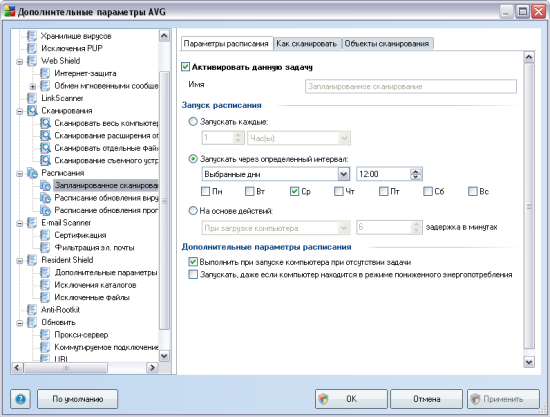Collapse the Resident Shield tree node
Screen dimensions: 550x417
tap(20, 261)
